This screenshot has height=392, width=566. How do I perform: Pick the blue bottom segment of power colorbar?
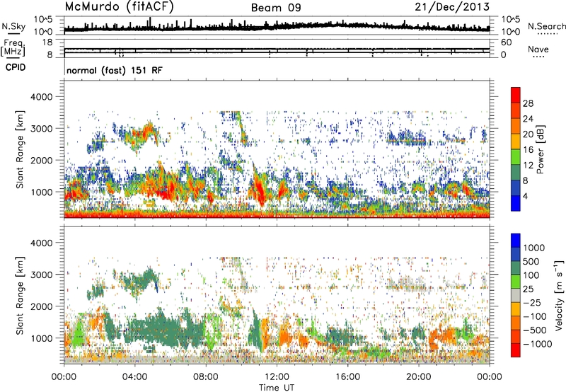pyautogui.click(x=516, y=204)
